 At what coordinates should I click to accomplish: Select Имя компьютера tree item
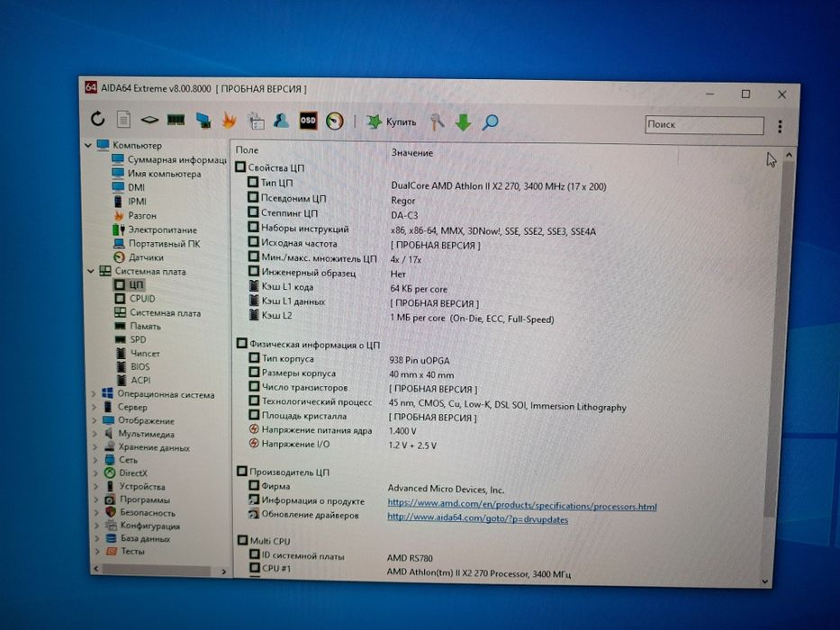157,174
